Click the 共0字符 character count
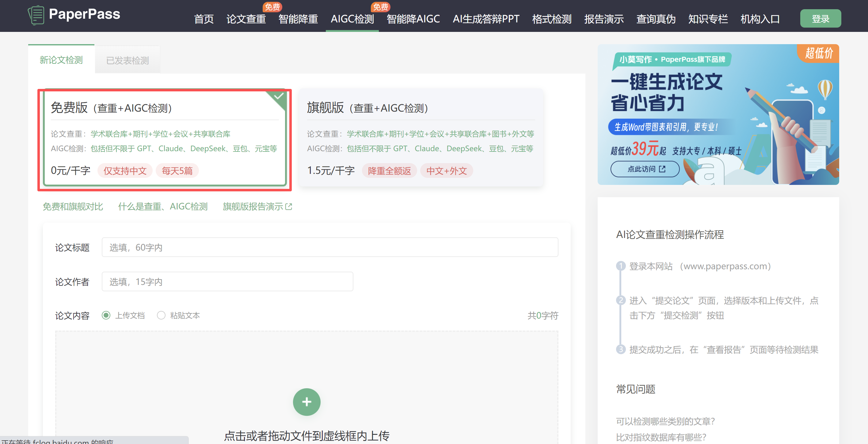Screen dimensions: 868x444 pyautogui.click(x=543, y=316)
